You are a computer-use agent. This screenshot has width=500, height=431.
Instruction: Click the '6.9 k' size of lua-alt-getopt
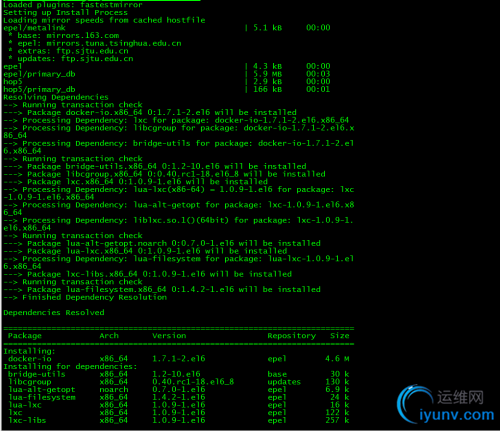337,389
